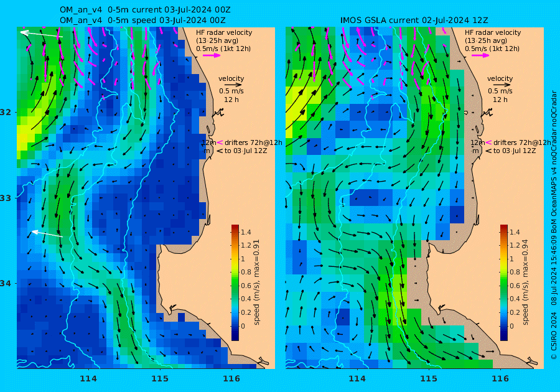560x392 pixels.
Task: Click latitude label 32 on left axis
Action: point(6,112)
